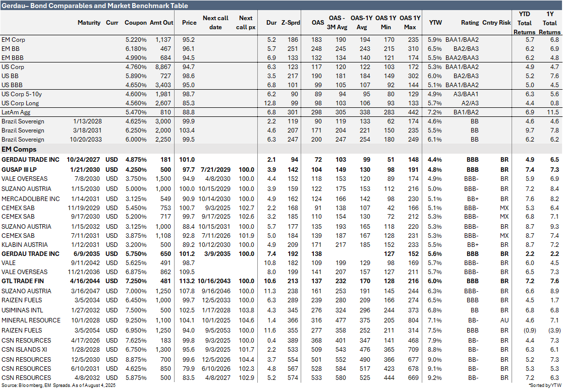Click the 'MINERAL RESOURCE' row label
The width and height of the screenshot is (563, 392).
31,320
